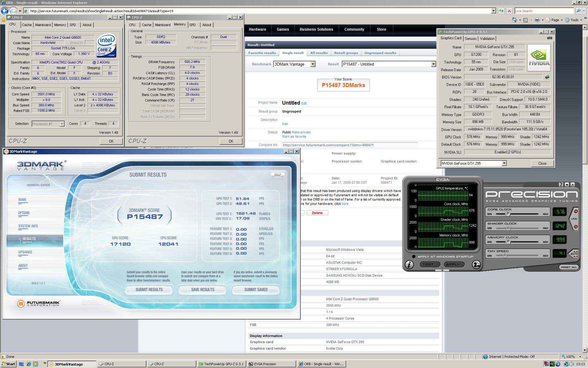Toggle the fan AUTO button in Precision
Screen dimensions: 588x368
[x=574, y=254]
